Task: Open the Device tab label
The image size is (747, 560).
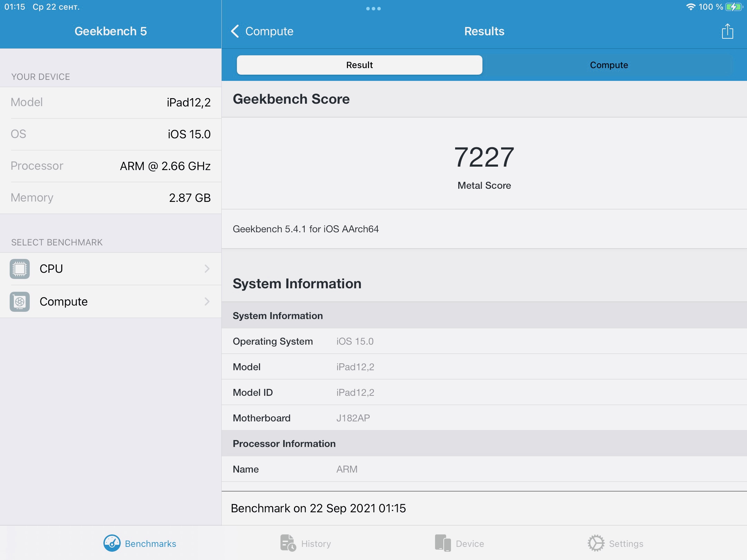Action: click(470, 544)
